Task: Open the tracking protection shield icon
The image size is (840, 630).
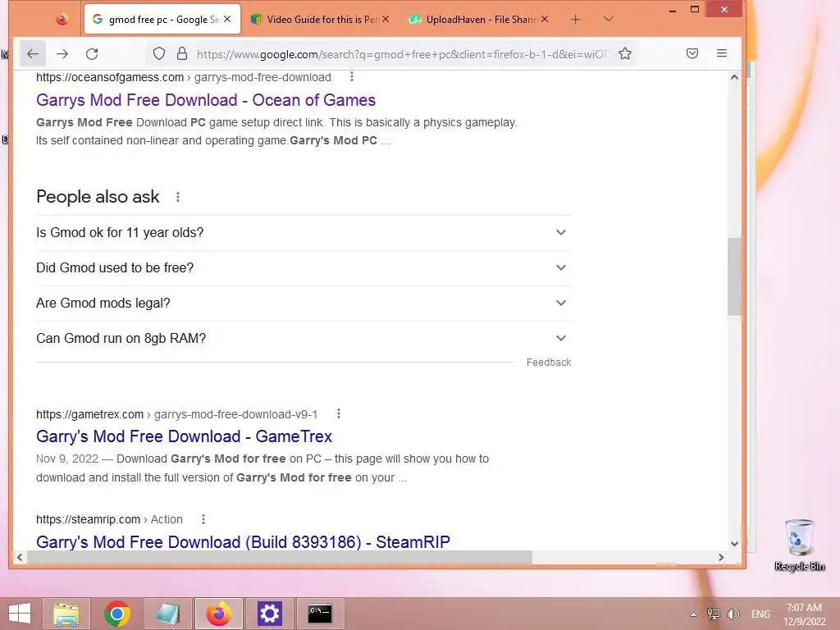Action: pyautogui.click(x=159, y=53)
